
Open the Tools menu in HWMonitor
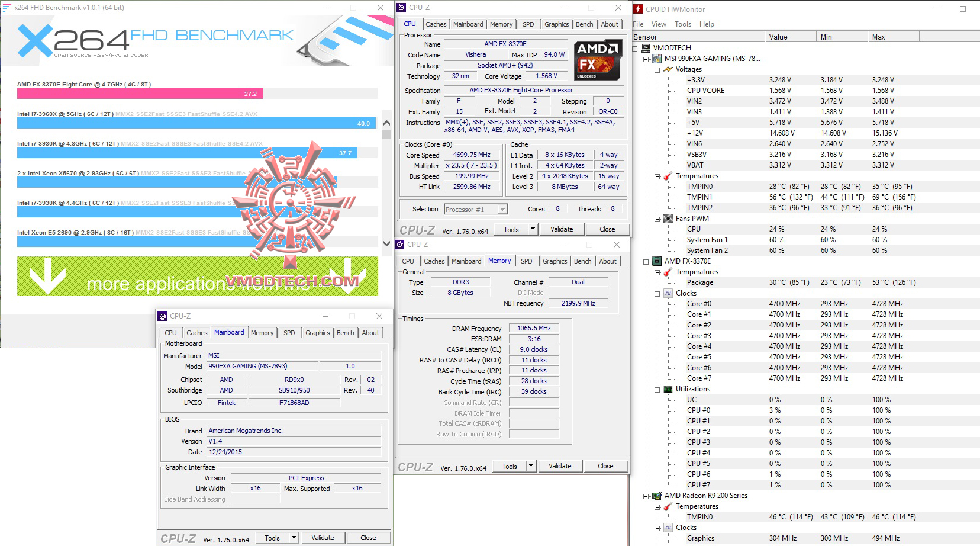683,24
